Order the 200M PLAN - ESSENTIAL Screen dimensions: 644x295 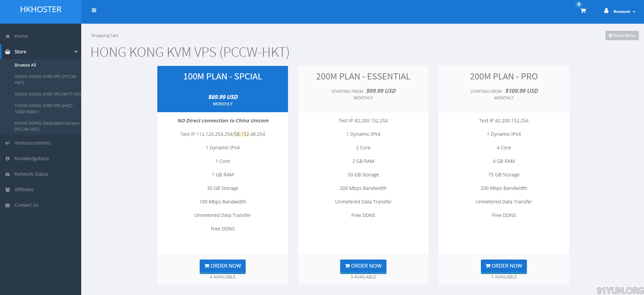point(363,266)
